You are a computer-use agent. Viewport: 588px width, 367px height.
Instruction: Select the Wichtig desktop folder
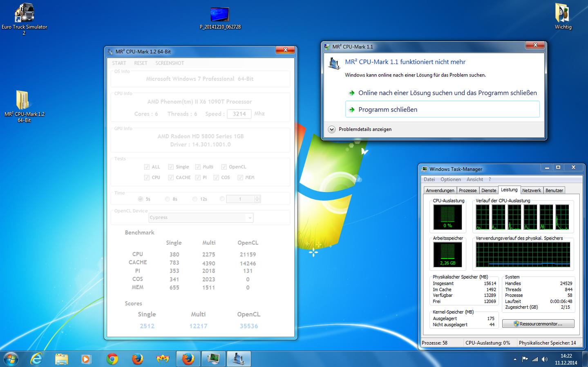click(x=563, y=16)
